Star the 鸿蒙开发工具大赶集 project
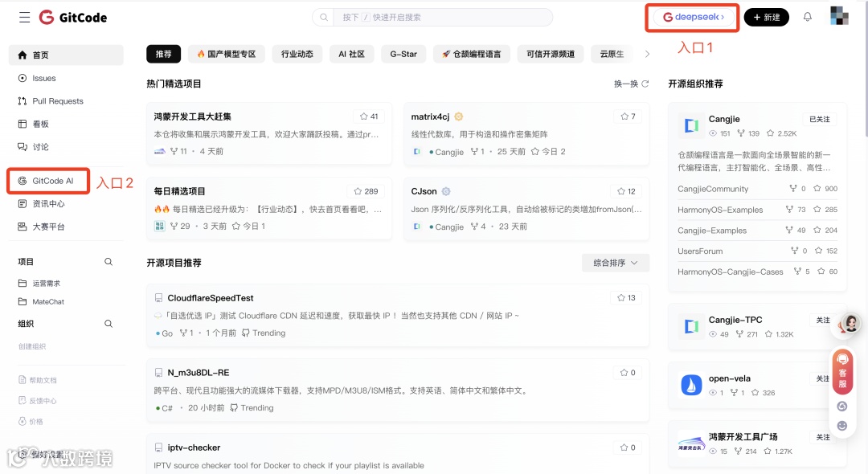Viewport: 868px width, 474px height. click(369, 116)
